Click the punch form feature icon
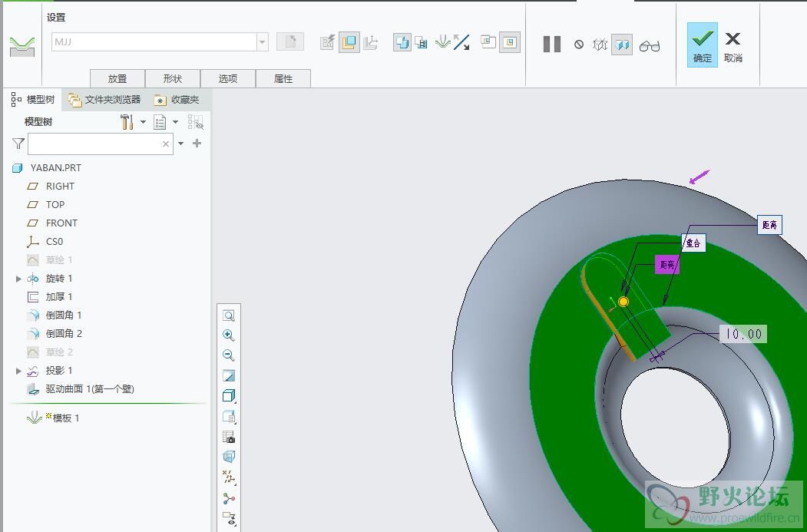 click(x=22, y=46)
